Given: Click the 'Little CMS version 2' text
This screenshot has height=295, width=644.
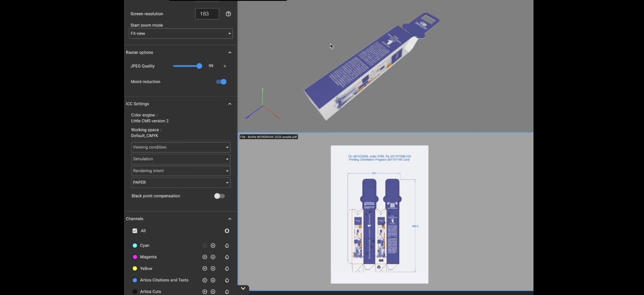Looking at the screenshot, I should point(150,121).
